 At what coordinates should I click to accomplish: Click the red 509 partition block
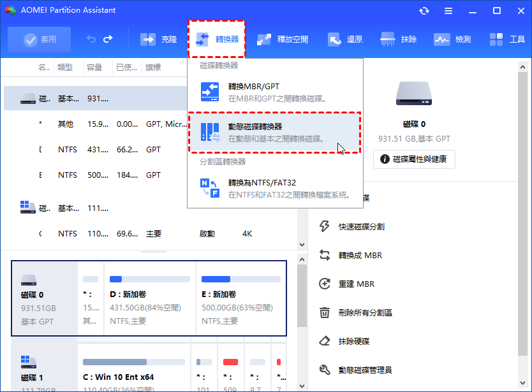point(230,368)
